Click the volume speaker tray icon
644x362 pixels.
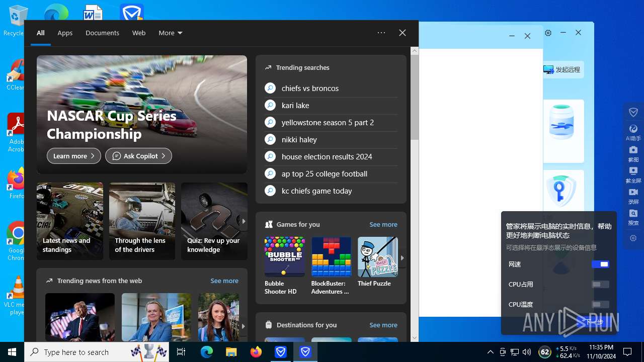(527, 352)
